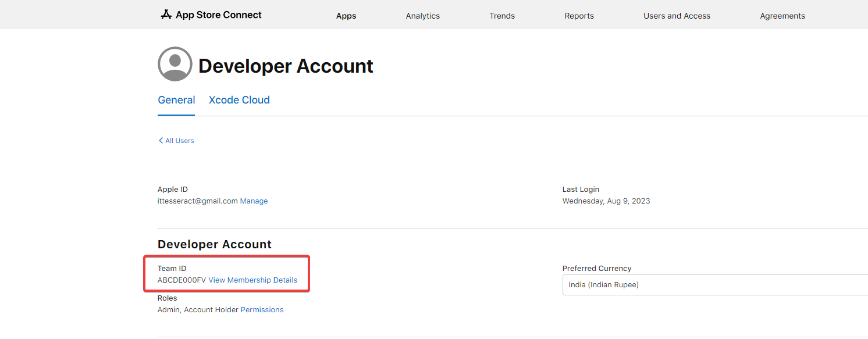
Task: Click the Permissions link next to Roles
Action: [262, 310]
